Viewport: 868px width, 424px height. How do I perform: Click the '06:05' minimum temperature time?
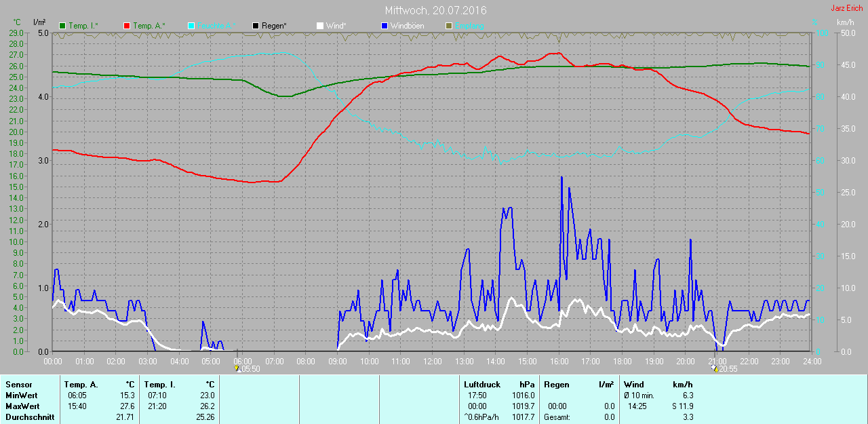(77, 396)
